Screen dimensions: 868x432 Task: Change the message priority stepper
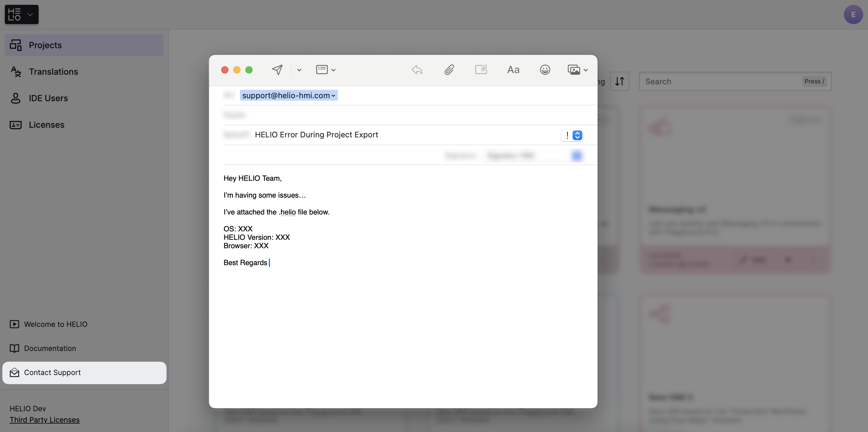click(x=577, y=135)
